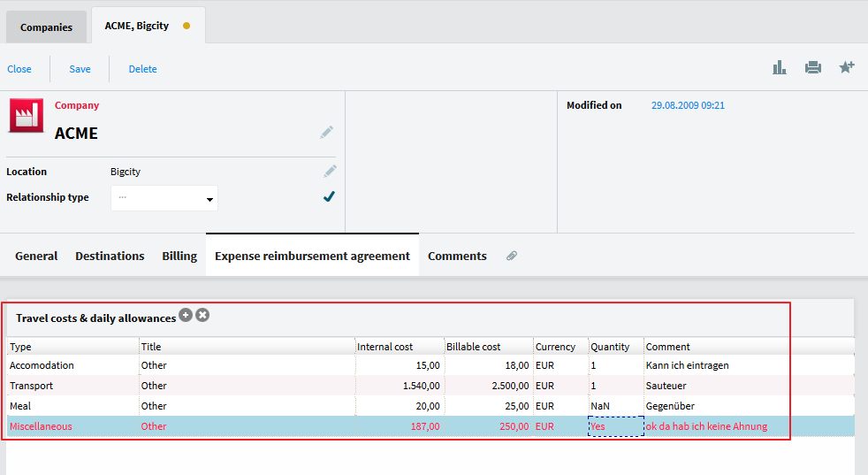Viewport: 868px width, 475px height.
Task: Sort by Internal cost column header
Action: click(400, 347)
